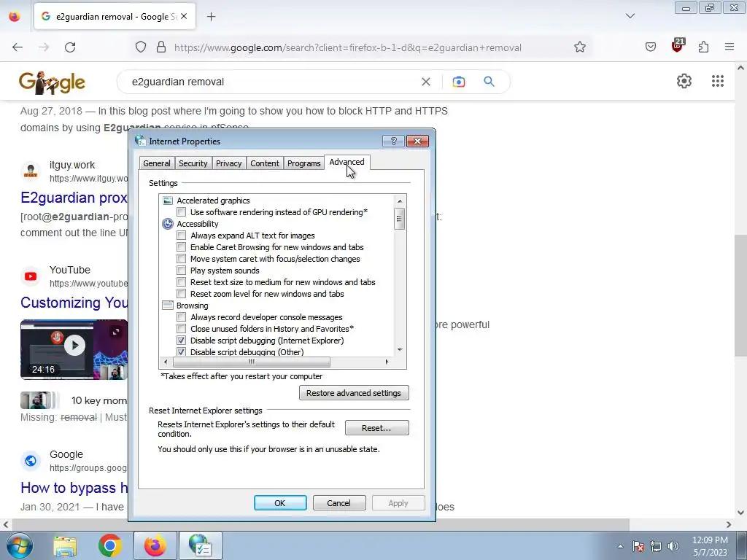Open uBlock extension icon with badge 21

tap(678, 46)
